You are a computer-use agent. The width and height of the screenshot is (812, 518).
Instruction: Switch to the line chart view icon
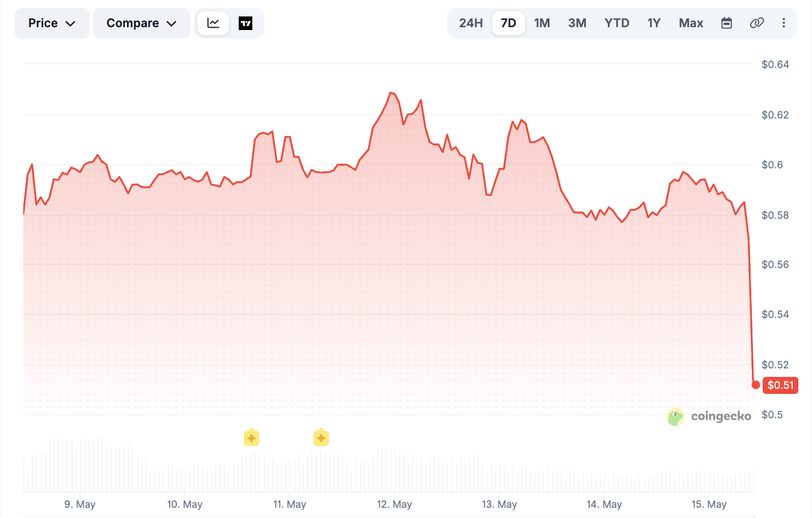click(x=213, y=23)
